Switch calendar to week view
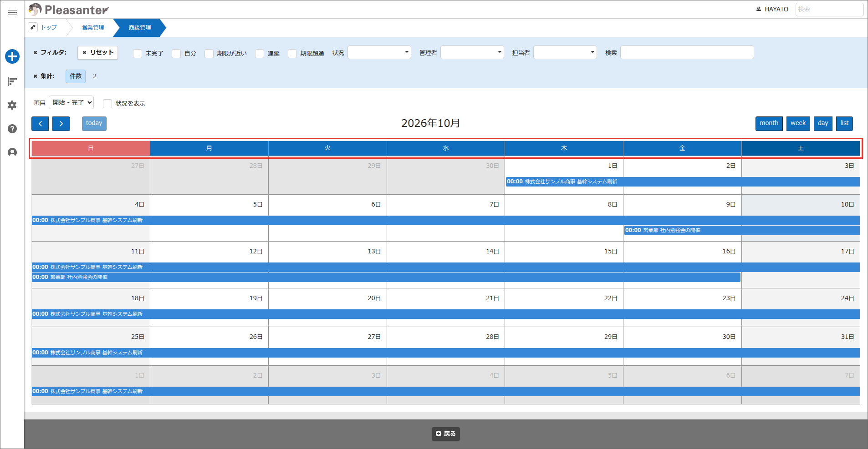The width and height of the screenshot is (868, 449). pyautogui.click(x=798, y=124)
